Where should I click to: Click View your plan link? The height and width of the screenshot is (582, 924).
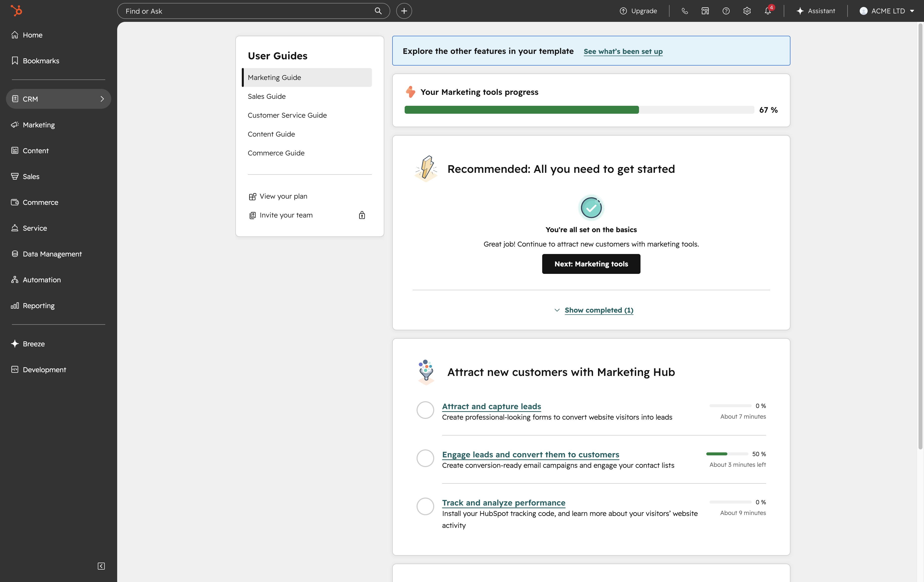[x=283, y=196]
